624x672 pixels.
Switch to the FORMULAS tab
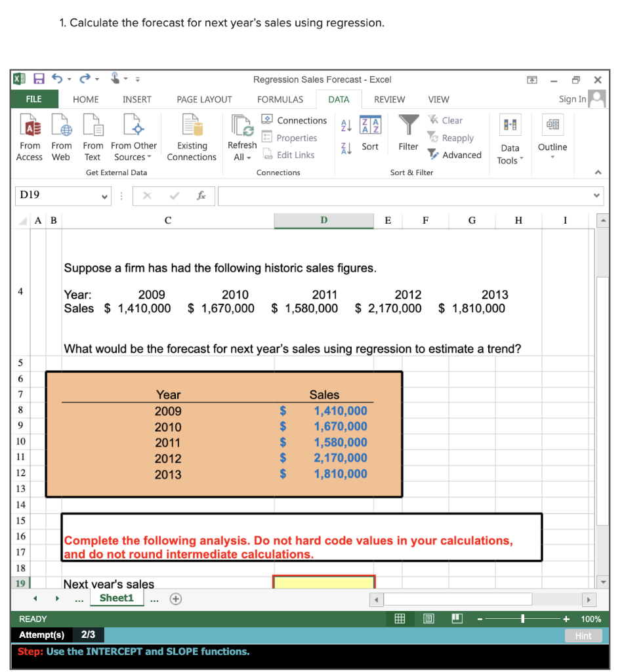pos(281,100)
